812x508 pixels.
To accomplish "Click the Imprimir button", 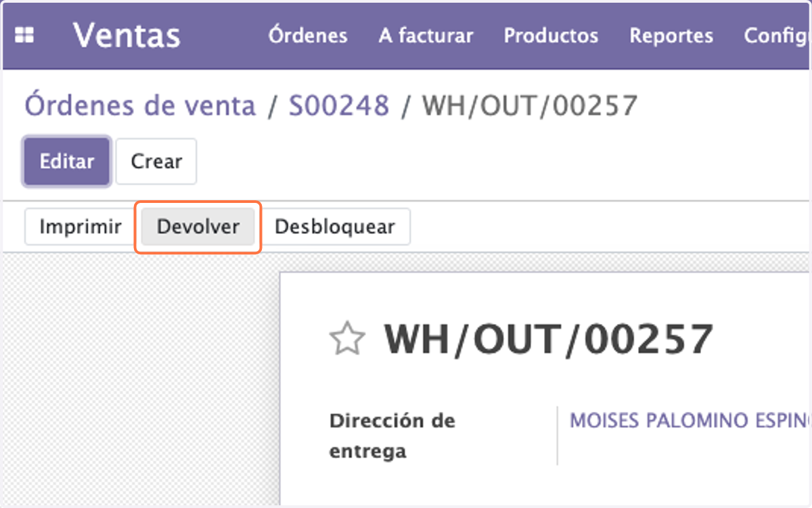I will coord(81,227).
